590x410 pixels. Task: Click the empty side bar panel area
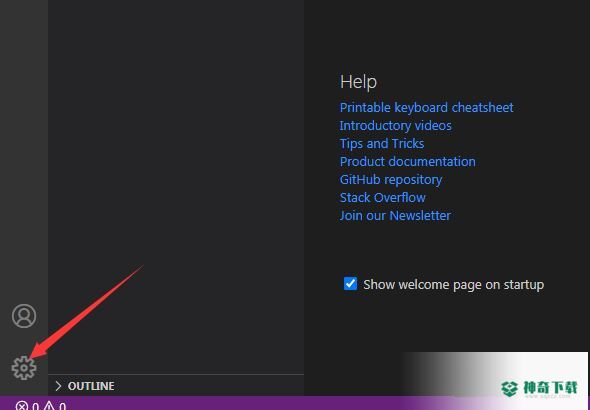tap(176, 150)
